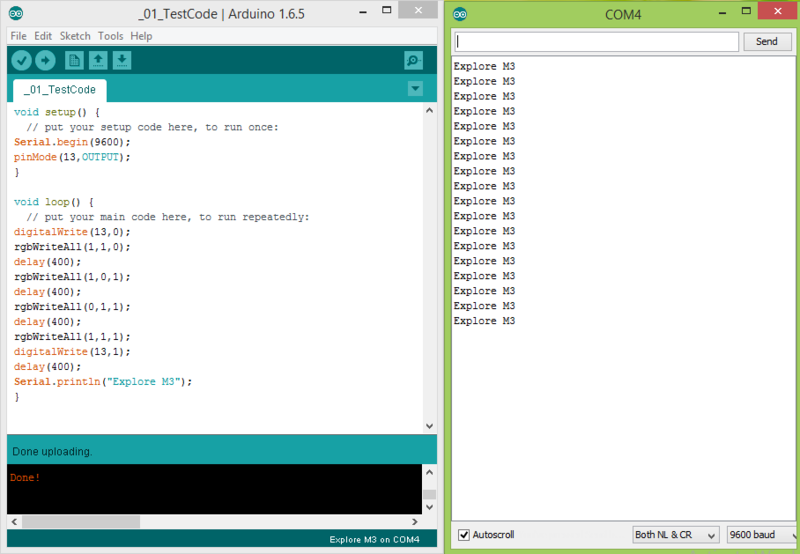
Task: Click the 'Done uploading.' status message
Action: click(x=52, y=452)
